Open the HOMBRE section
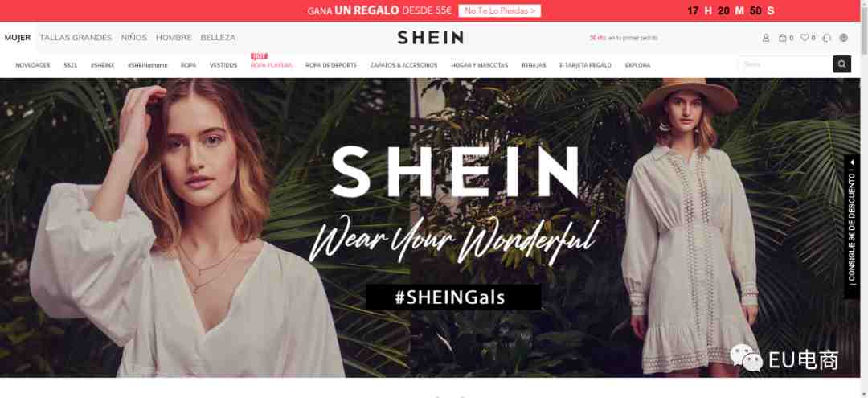This screenshot has width=868, height=398. point(174,38)
